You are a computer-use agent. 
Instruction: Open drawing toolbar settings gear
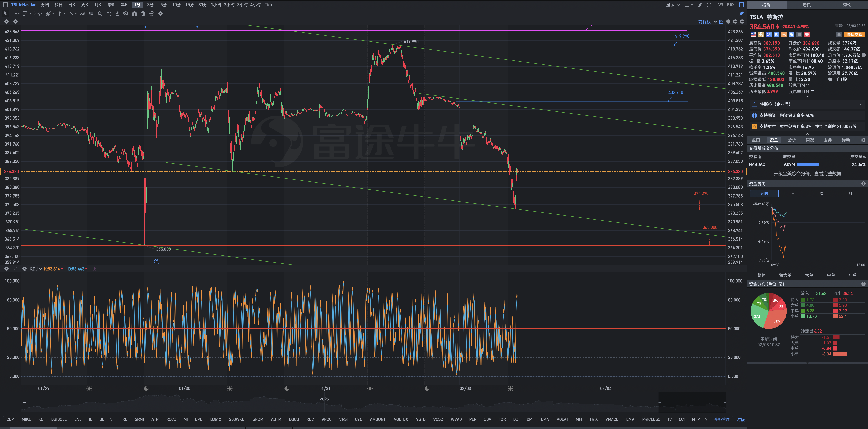[160, 13]
